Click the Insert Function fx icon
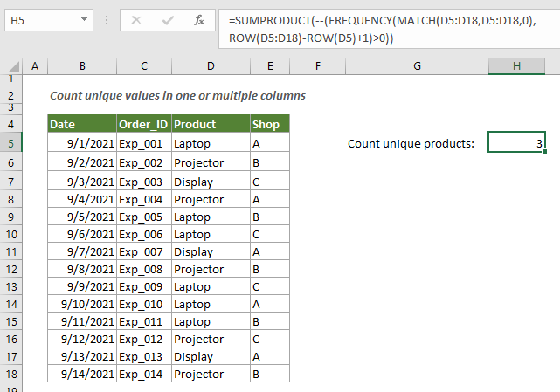 (x=199, y=19)
